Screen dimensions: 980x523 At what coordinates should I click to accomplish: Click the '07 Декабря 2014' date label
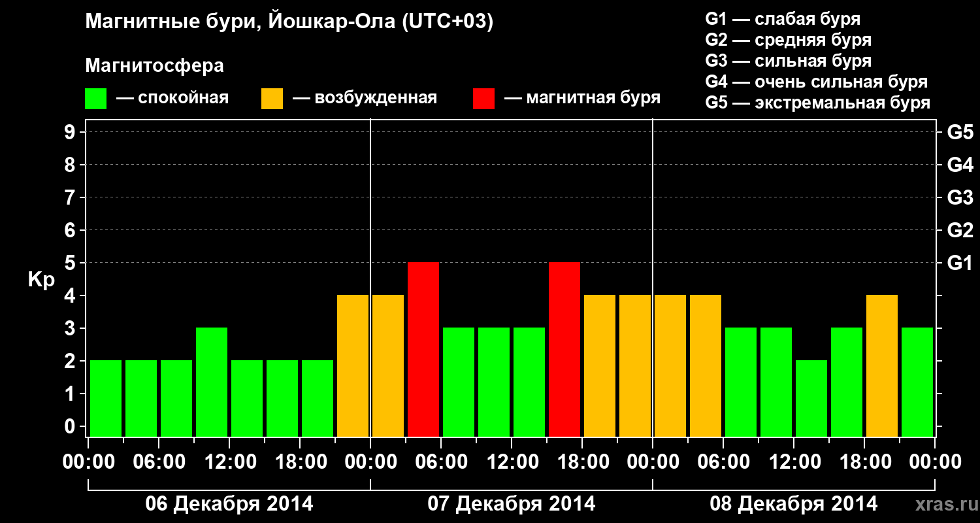pyautogui.click(x=512, y=504)
